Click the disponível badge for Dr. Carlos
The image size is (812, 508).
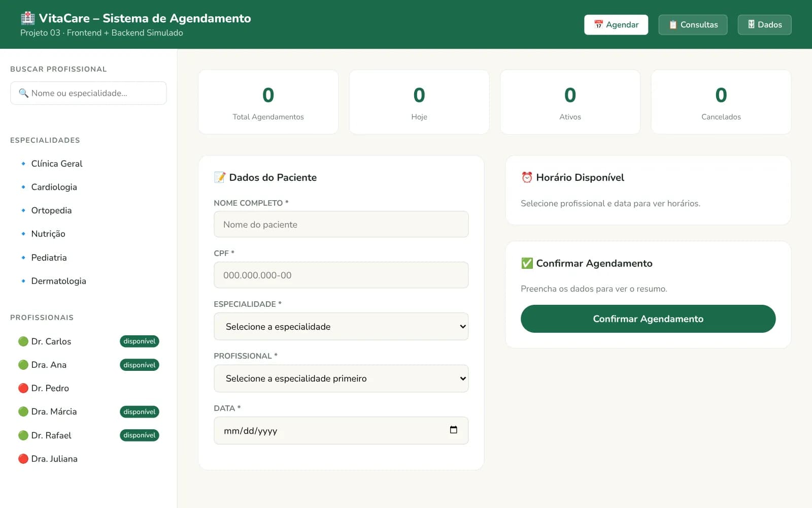(140, 341)
